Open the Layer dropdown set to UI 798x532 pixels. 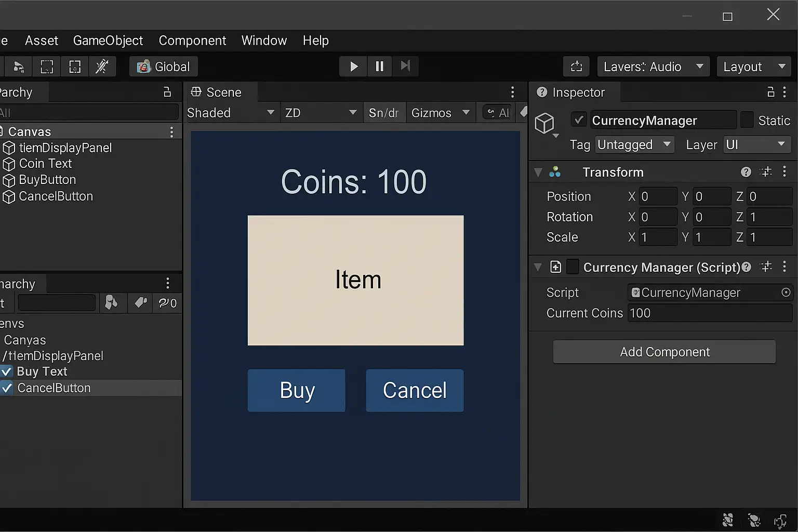coord(757,144)
